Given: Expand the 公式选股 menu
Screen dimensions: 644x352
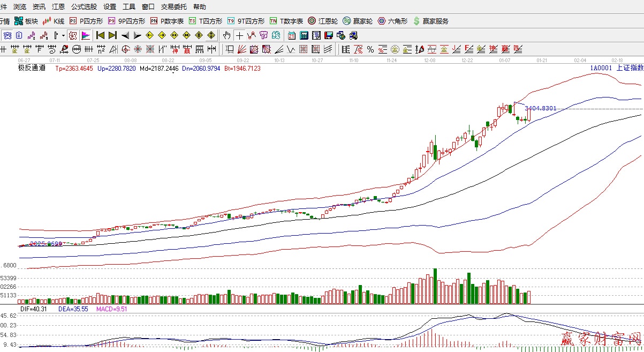Looking at the screenshot, I should coord(84,7).
